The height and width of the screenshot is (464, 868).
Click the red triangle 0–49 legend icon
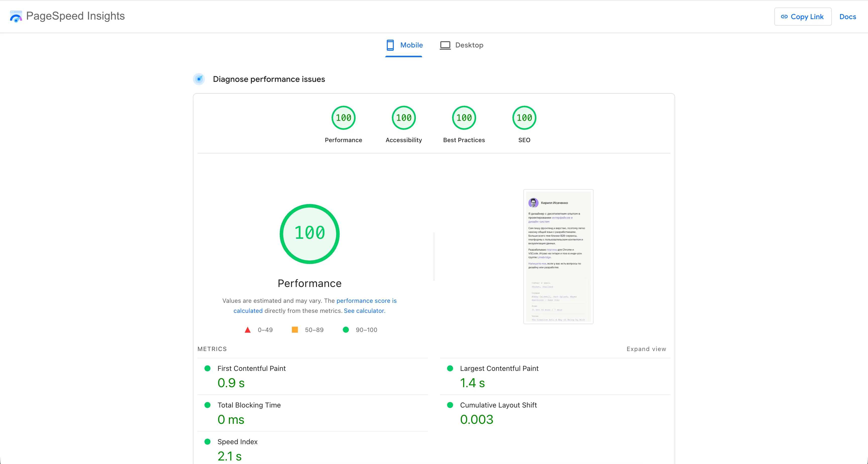coord(247,330)
